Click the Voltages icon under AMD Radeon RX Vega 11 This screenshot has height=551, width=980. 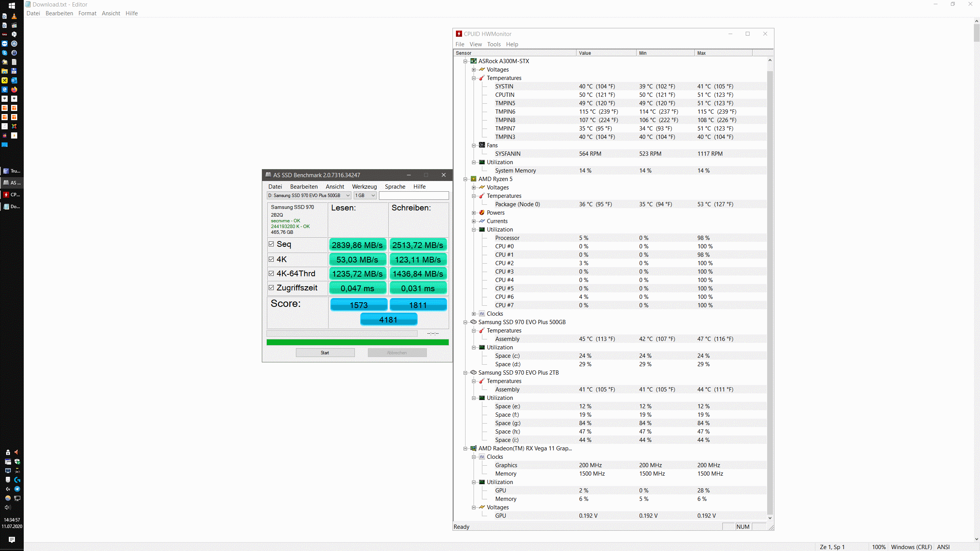[x=482, y=507]
